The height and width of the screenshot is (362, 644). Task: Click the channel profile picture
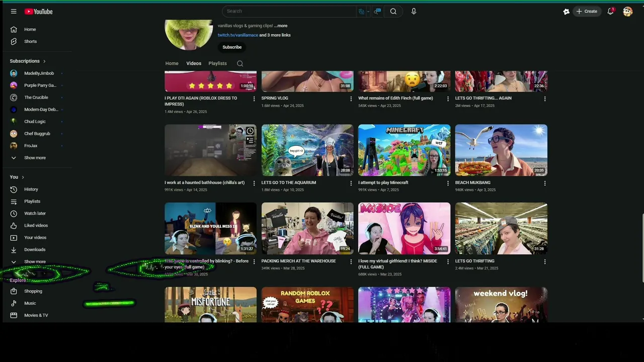click(x=189, y=34)
